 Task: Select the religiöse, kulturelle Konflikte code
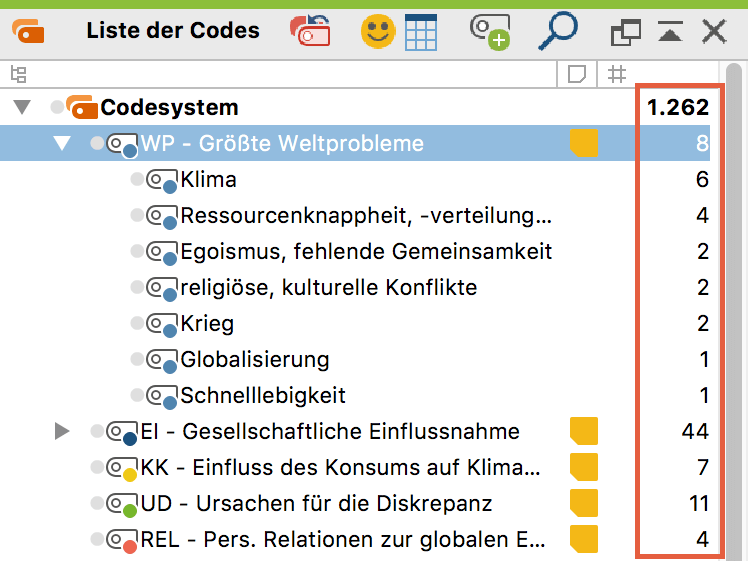(x=329, y=288)
